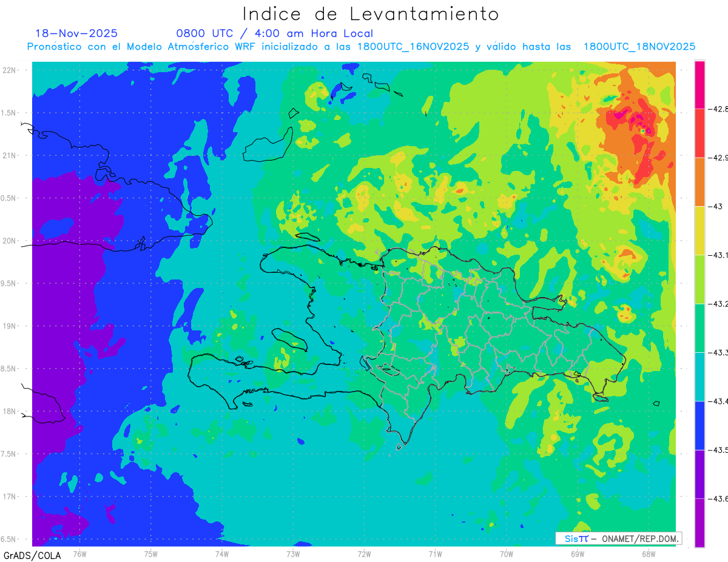The height and width of the screenshot is (562, 728).
Task: Click the 76W longitude axis label
Action: pyautogui.click(x=79, y=554)
